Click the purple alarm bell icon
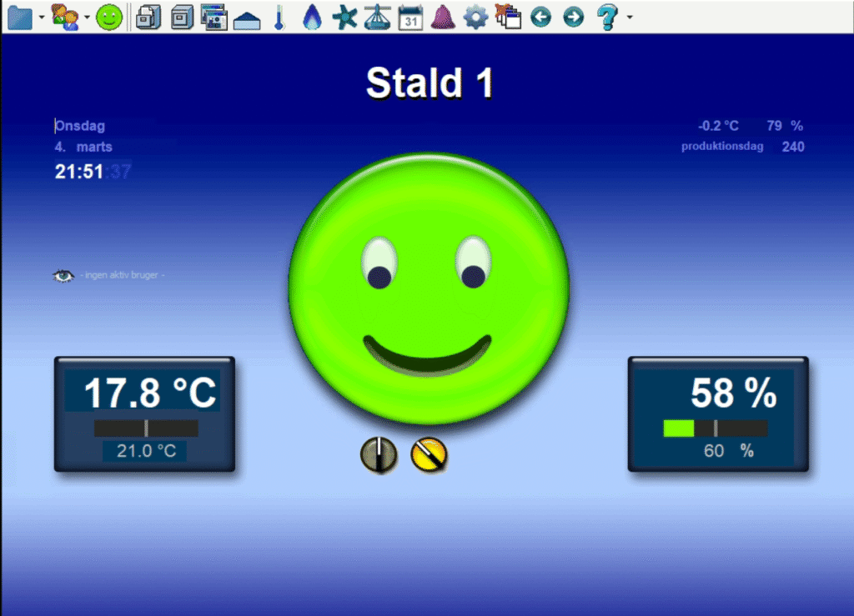 tap(443, 17)
